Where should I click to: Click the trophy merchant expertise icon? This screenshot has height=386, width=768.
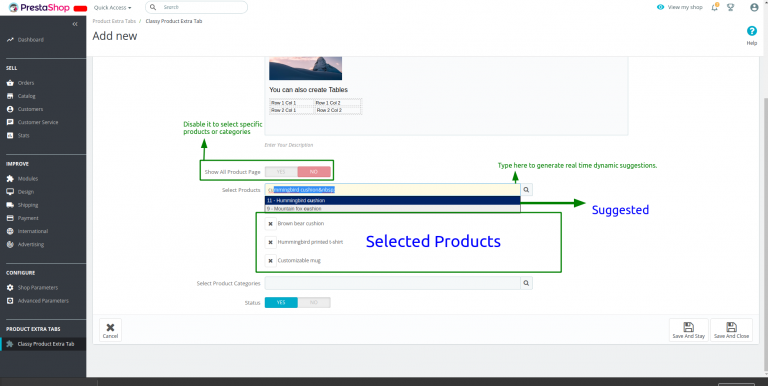coord(730,7)
